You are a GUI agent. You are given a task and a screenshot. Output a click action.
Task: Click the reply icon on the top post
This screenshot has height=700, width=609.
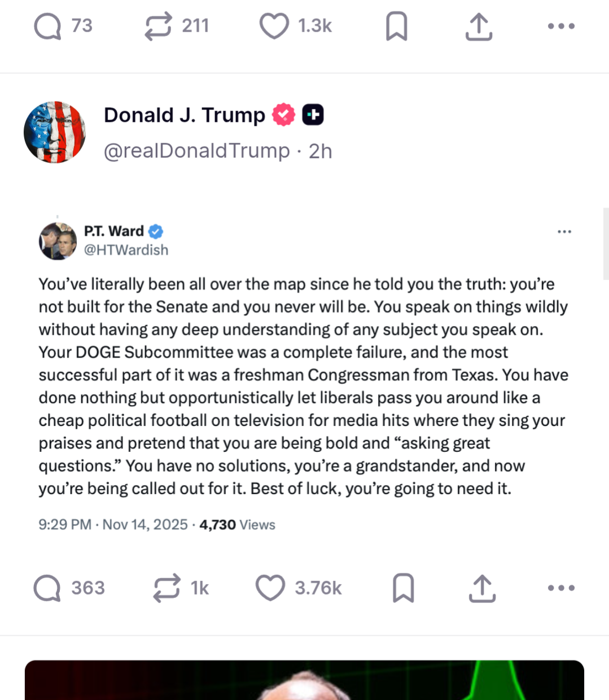click(x=47, y=27)
